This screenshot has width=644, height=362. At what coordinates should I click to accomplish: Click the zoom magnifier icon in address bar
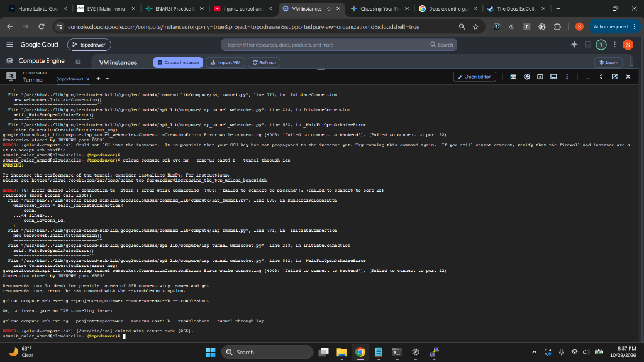[462, 26]
